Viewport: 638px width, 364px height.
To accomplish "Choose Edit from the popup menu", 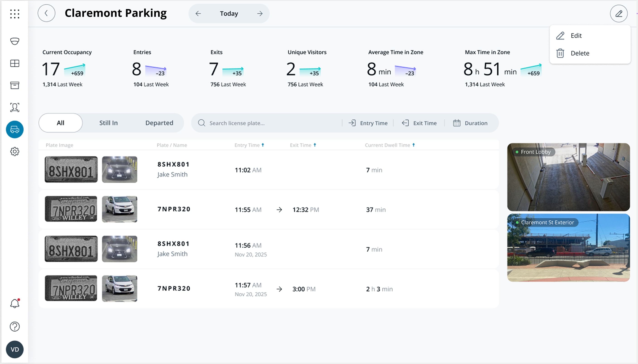I will coord(576,36).
